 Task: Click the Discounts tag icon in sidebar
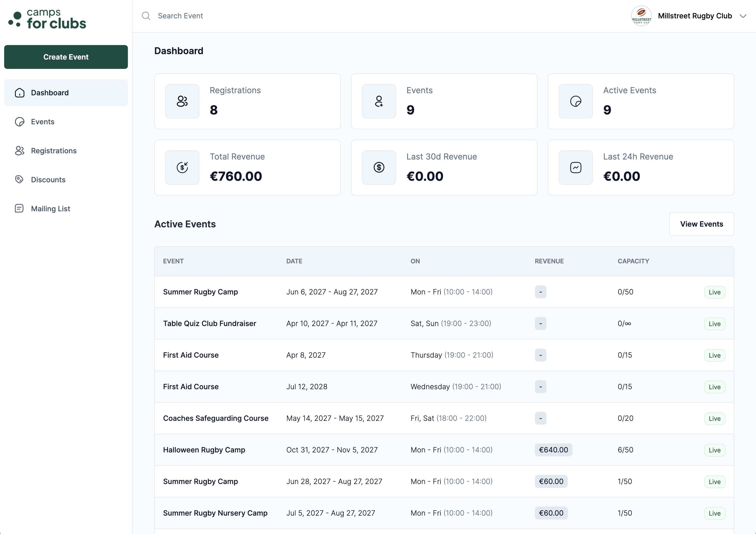point(19,179)
